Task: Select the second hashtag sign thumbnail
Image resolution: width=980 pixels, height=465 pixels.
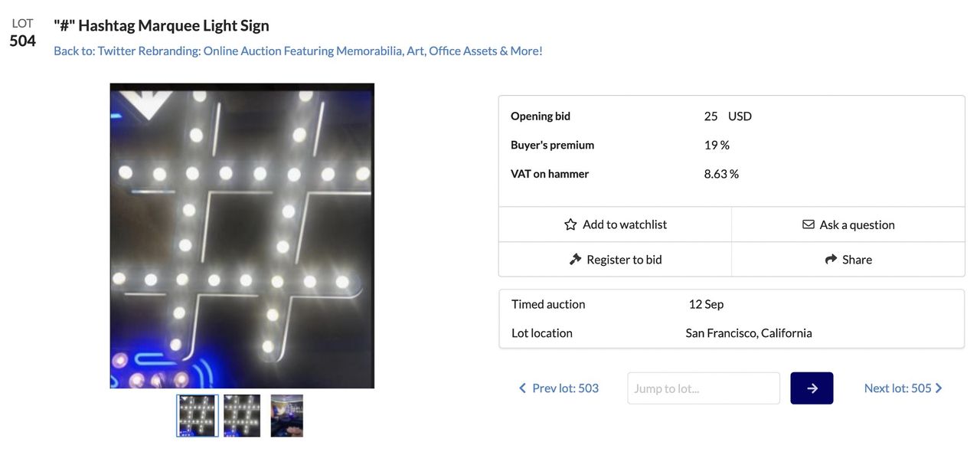Action: pyautogui.click(x=242, y=416)
